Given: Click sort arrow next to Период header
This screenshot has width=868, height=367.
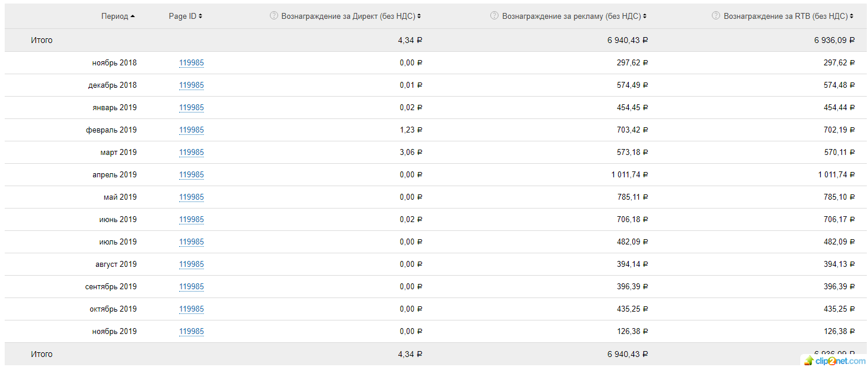Looking at the screenshot, I should tap(133, 16).
